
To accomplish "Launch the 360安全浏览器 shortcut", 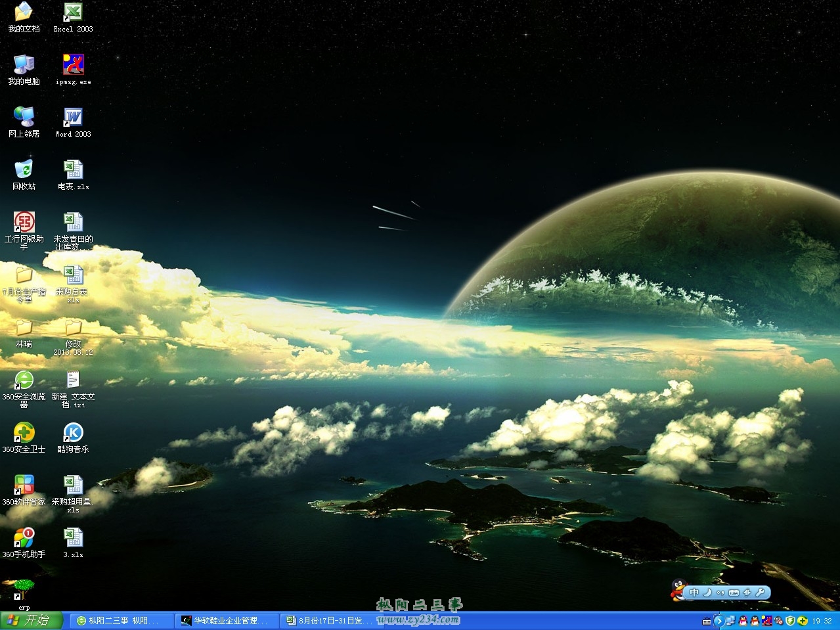I will coord(24,389).
